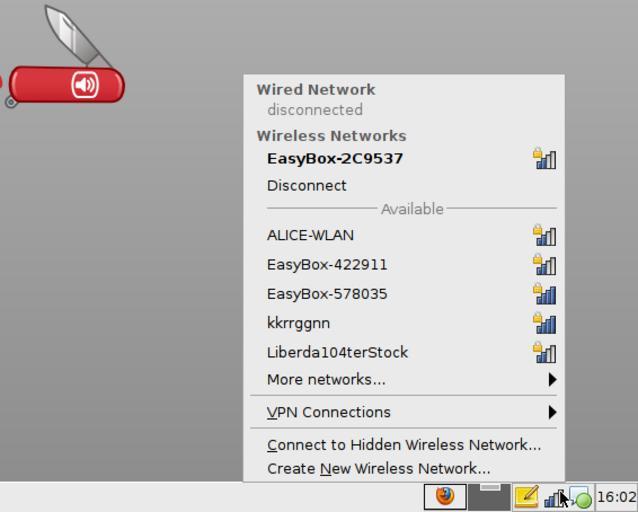Click the signal icon beside Liberda104terStock
Image resolution: width=638 pixels, height=512 pixels.
pos(544,352)
